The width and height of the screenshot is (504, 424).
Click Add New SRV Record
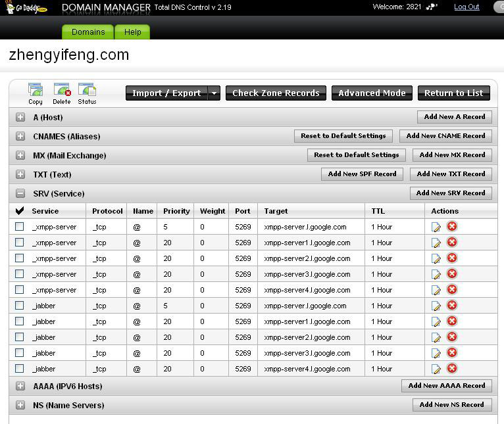[451, 193]
